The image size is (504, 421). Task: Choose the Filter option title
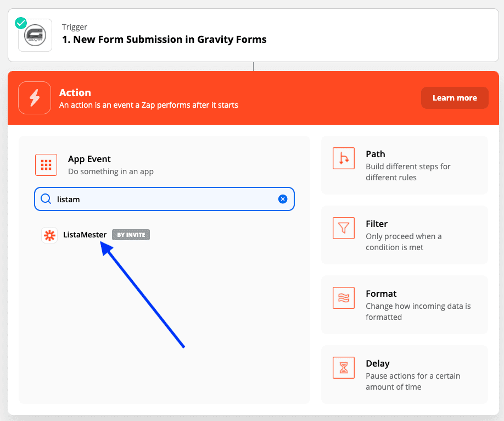(377, 224)
